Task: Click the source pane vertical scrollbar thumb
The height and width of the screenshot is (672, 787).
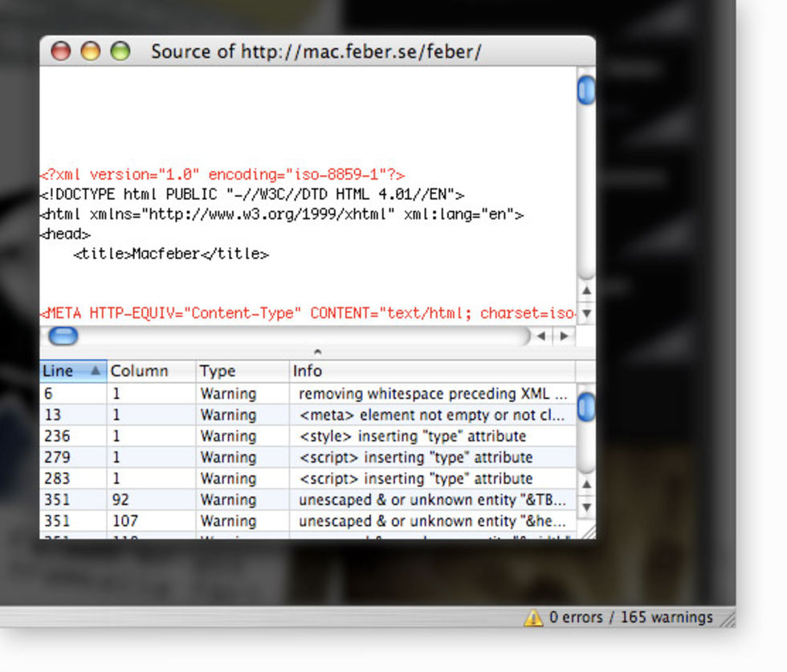Action: (586, 90)
